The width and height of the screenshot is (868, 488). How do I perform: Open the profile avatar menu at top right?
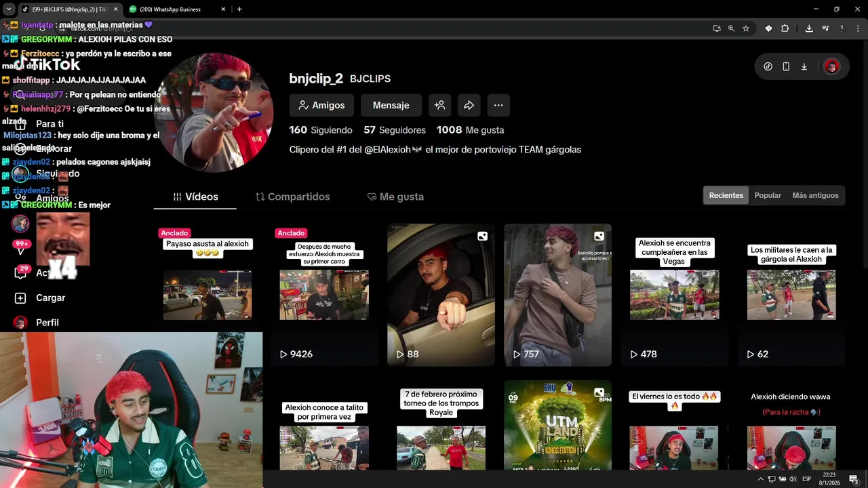point(831,66)
